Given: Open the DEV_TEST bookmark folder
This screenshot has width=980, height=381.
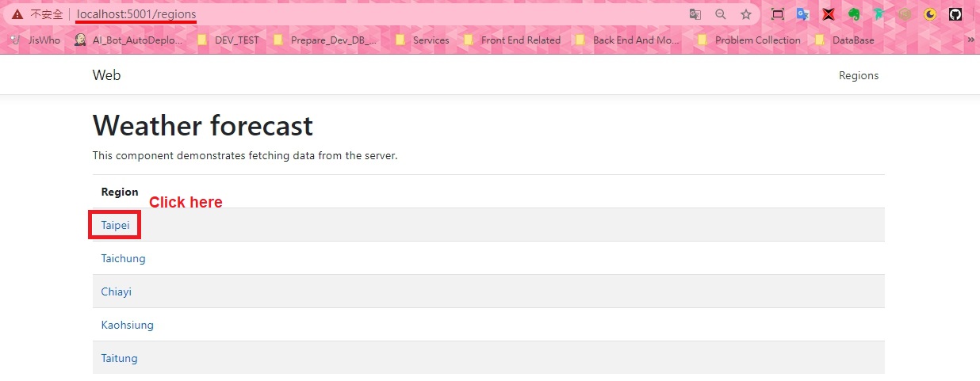Looking at the screenshot, I should [x=228, y=40].
